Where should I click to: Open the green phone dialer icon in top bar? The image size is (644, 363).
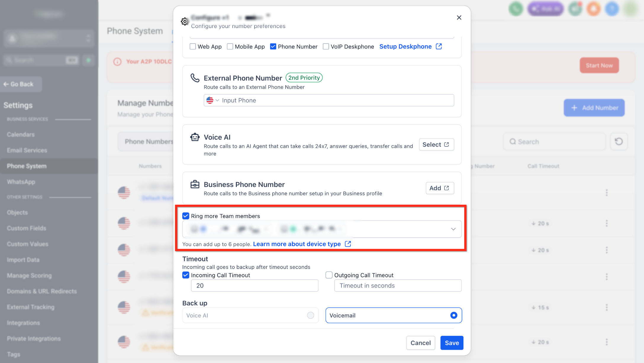pos(516,9)
